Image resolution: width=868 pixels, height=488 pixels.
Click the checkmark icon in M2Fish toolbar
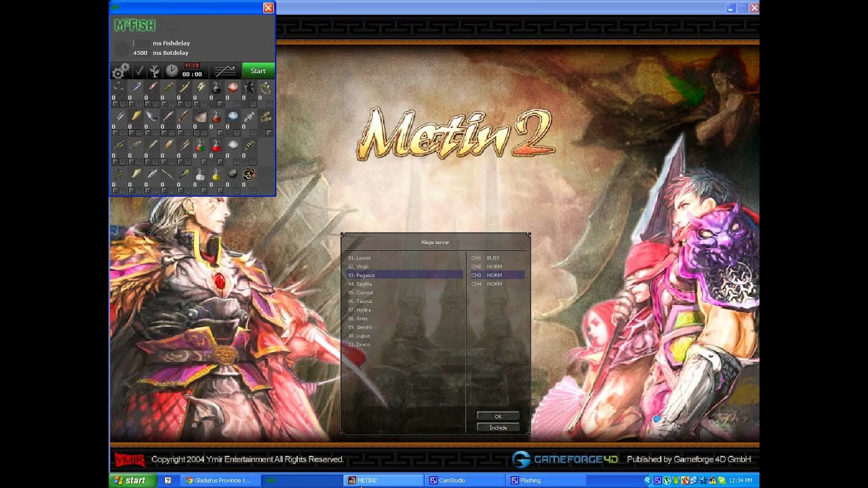coord(138,70)
